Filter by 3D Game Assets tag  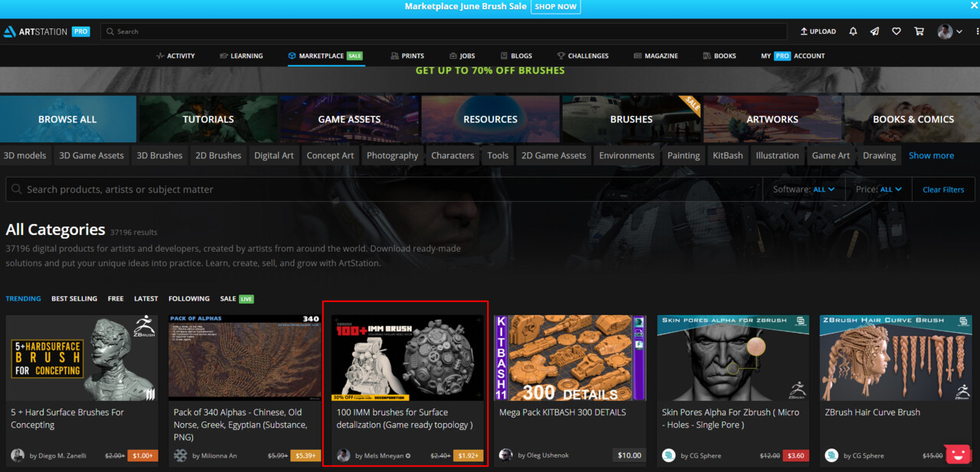[x=91, y=155]
